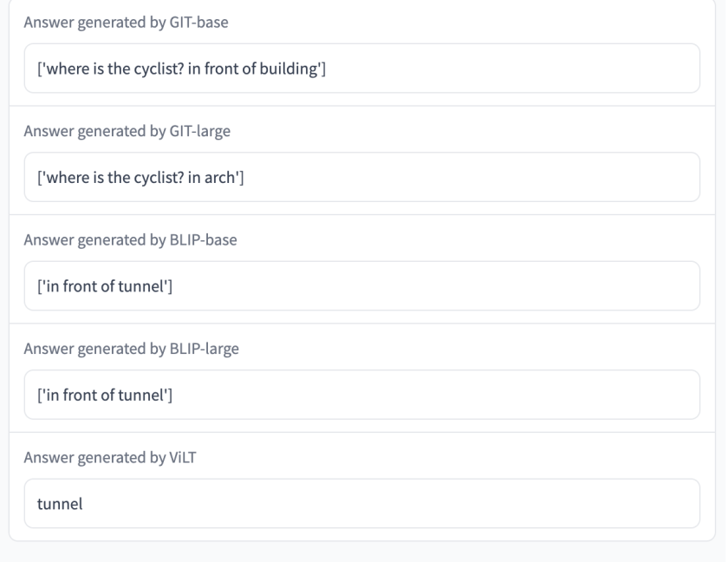Image resolution: width=728 pixels, height=562 pixels.
Task: Click divider between BLIP-base and BLIP-large blocks
Action: pos(362,323)
